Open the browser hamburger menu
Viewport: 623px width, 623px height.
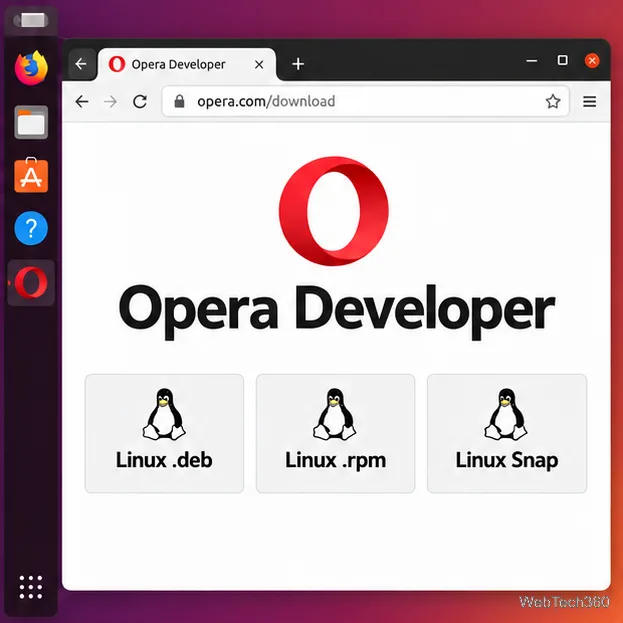click(x=590, y=102)
